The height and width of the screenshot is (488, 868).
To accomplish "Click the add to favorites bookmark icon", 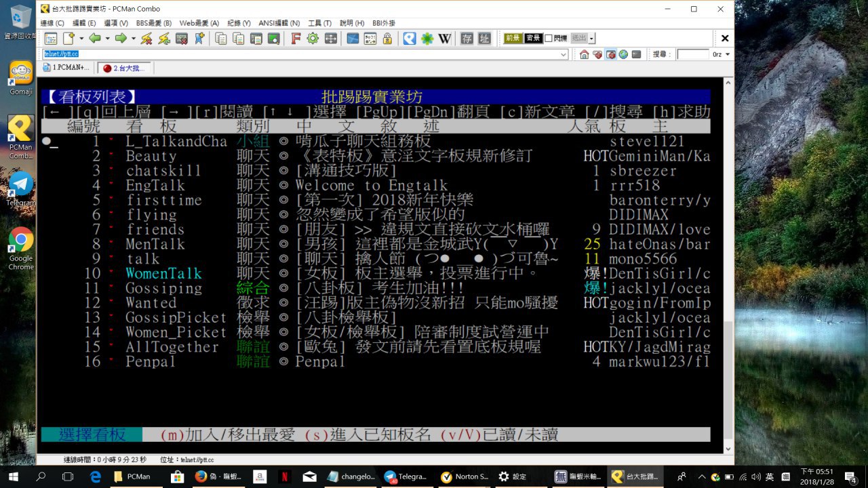I will click(199, 39).
